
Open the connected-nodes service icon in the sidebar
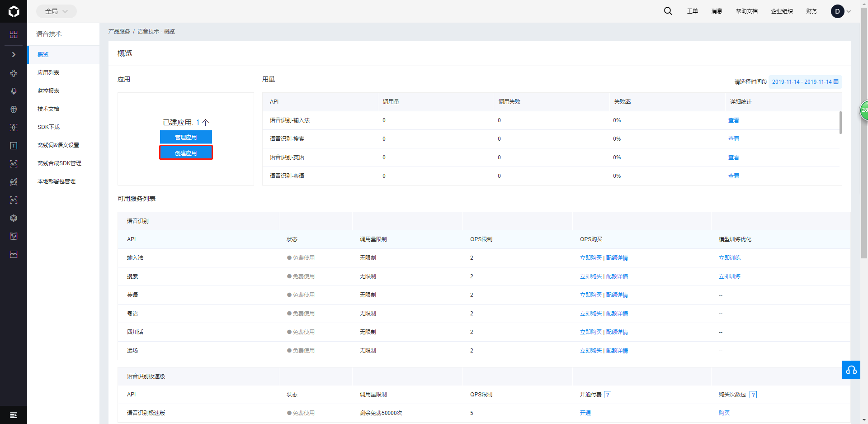tap(14, 73)
